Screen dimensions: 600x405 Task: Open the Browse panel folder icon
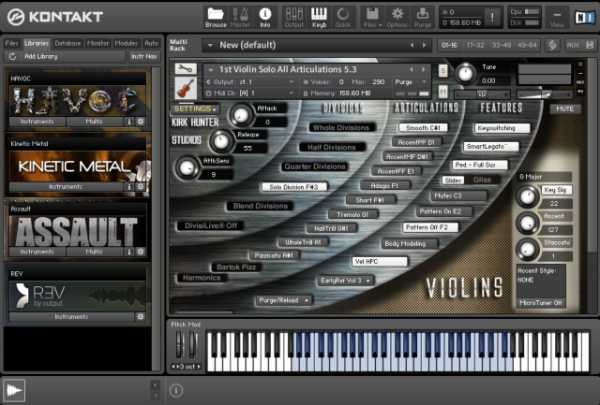coord(215,18)
